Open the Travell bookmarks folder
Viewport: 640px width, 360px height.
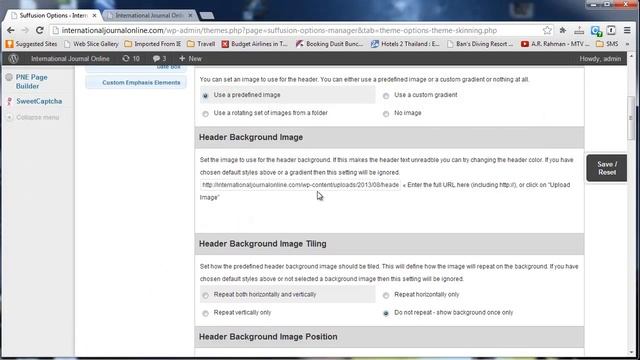pyautogui.click(x=201, y=44)
